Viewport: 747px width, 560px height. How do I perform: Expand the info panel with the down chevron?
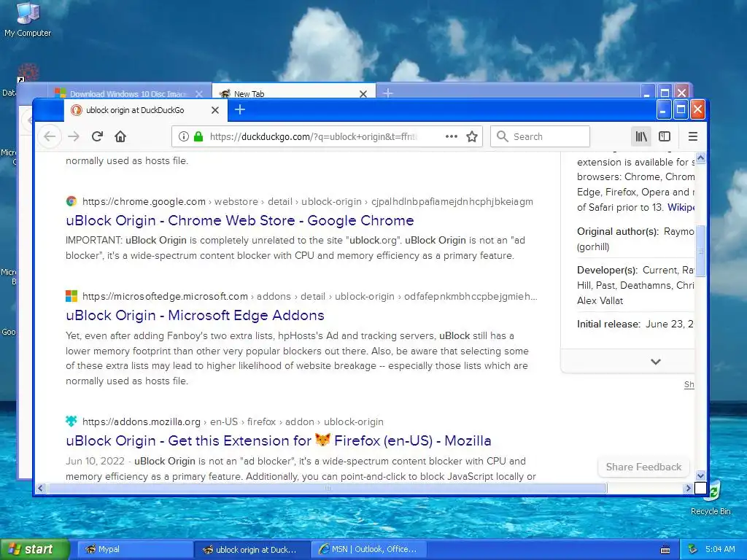coord(656,362)
